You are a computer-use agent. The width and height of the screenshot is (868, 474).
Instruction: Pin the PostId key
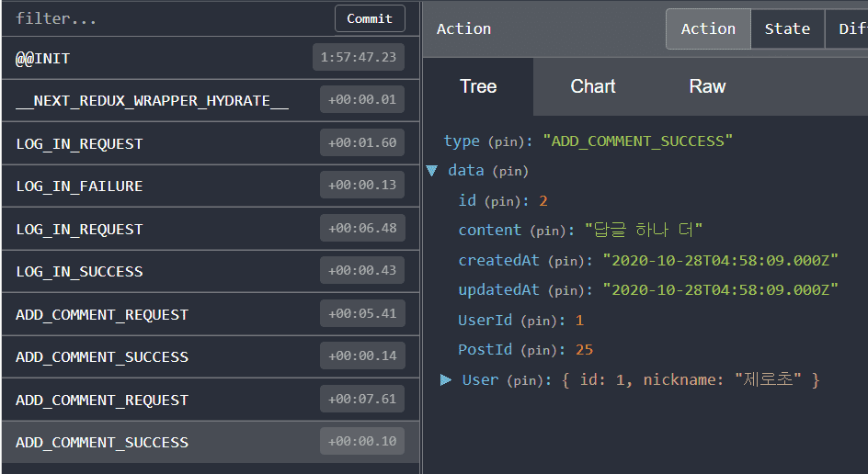539,350
